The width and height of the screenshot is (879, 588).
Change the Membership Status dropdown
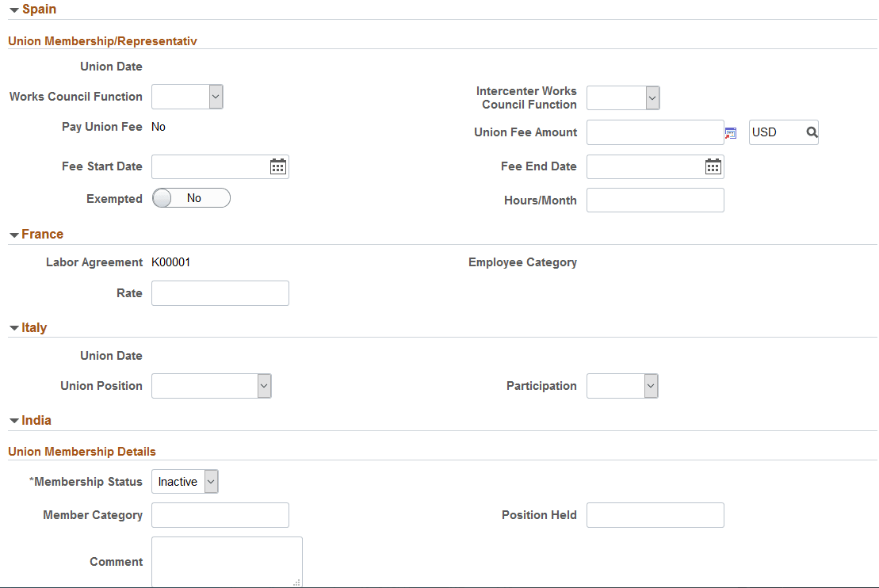pyautogui.click(x=185, y=482)
